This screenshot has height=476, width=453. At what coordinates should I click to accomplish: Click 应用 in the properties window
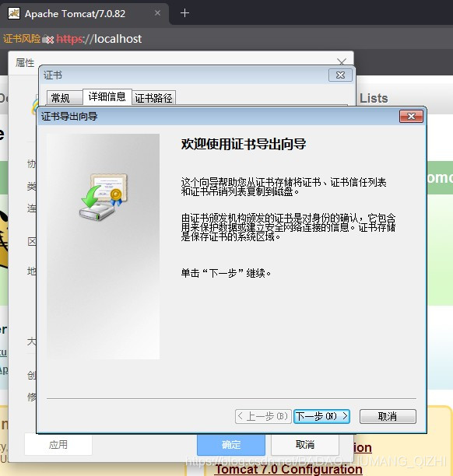coord(58,445)
